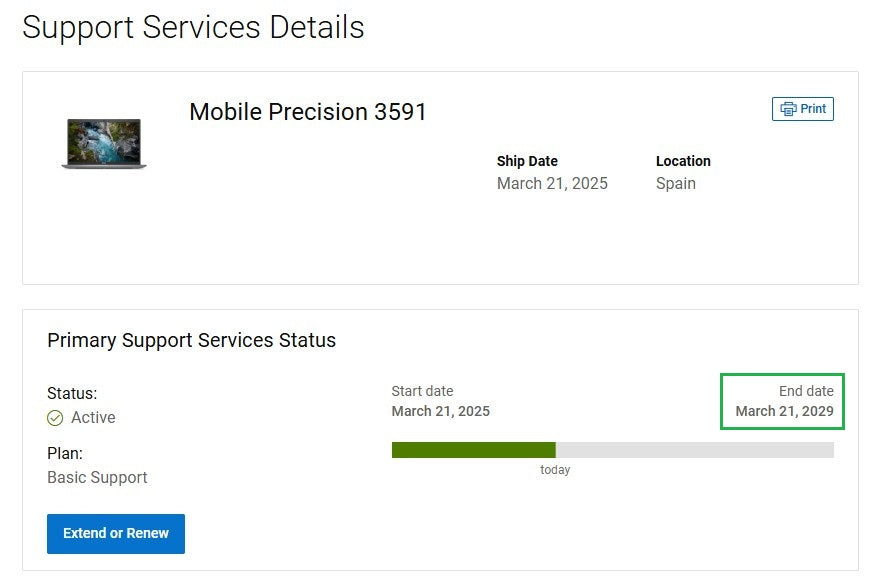Click the Support Services Details heading

coord(194,28)
